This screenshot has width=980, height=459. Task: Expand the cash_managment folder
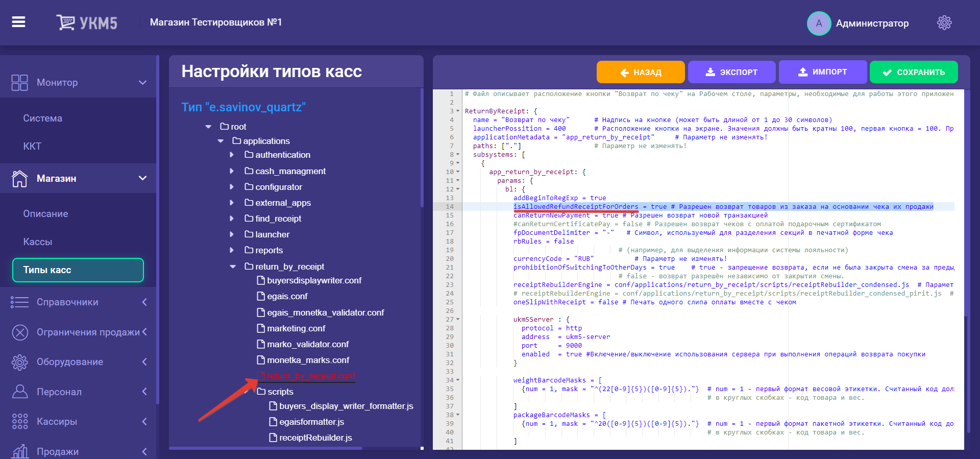point(232,171)
